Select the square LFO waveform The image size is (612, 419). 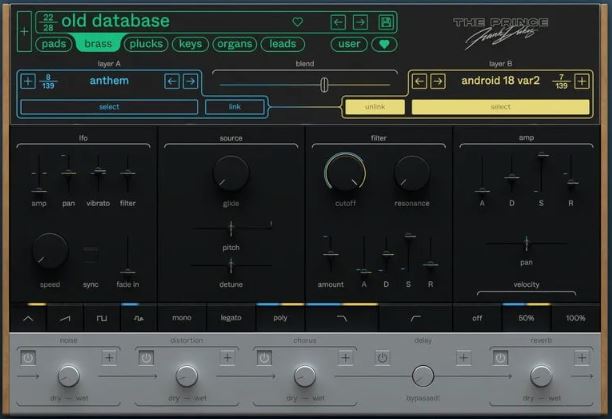(x=102, y=318)
